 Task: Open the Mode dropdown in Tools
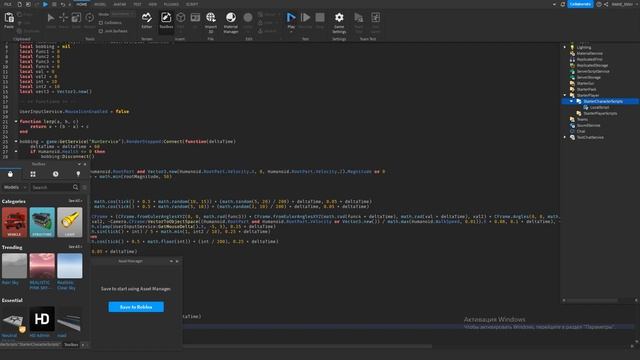[122, 14]
